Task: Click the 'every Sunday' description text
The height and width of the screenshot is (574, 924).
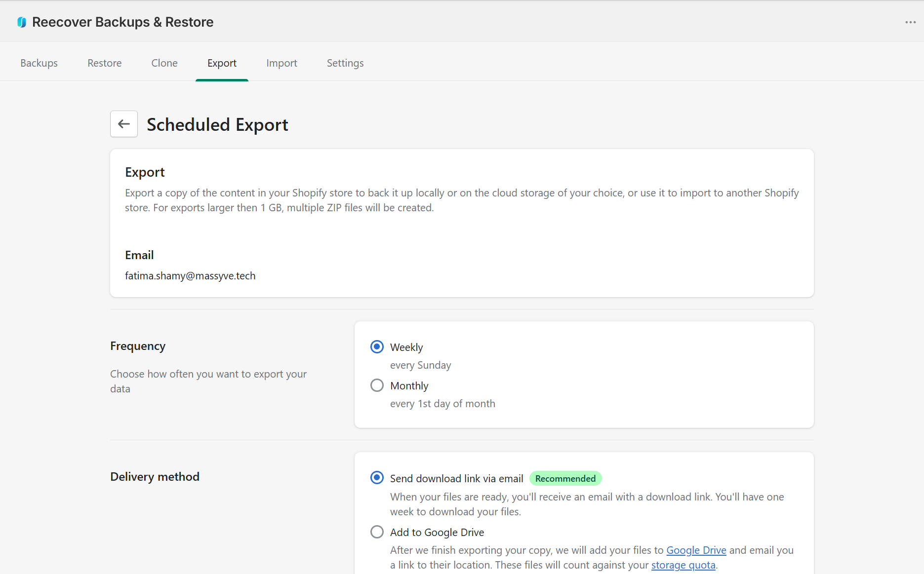Action: 420,365
